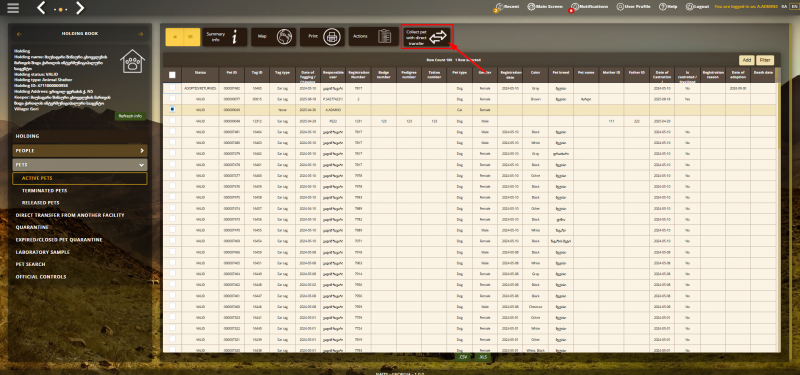Click the Registration date column header
The width and height of the screenshot is (800, 375).
pos(510,75)
